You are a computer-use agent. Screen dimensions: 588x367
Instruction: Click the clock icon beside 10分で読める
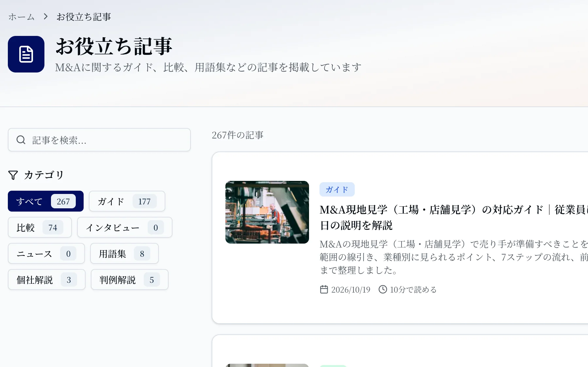383,290
